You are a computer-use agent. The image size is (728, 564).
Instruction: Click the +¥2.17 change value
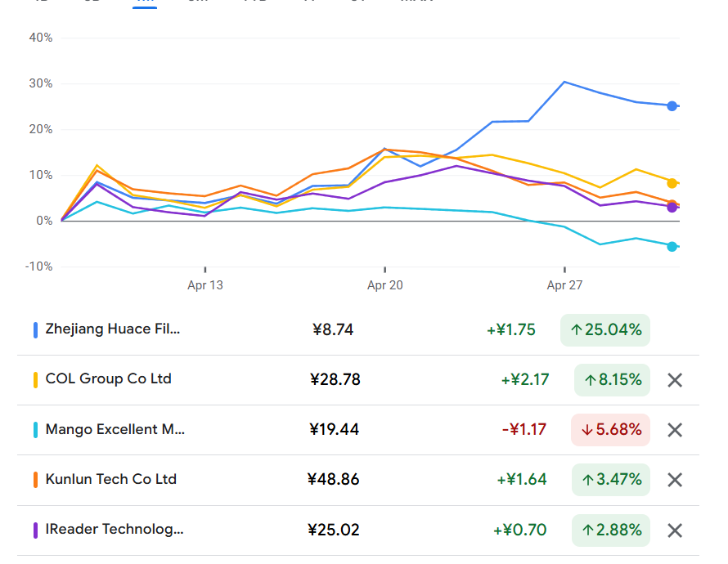point(524,380)
